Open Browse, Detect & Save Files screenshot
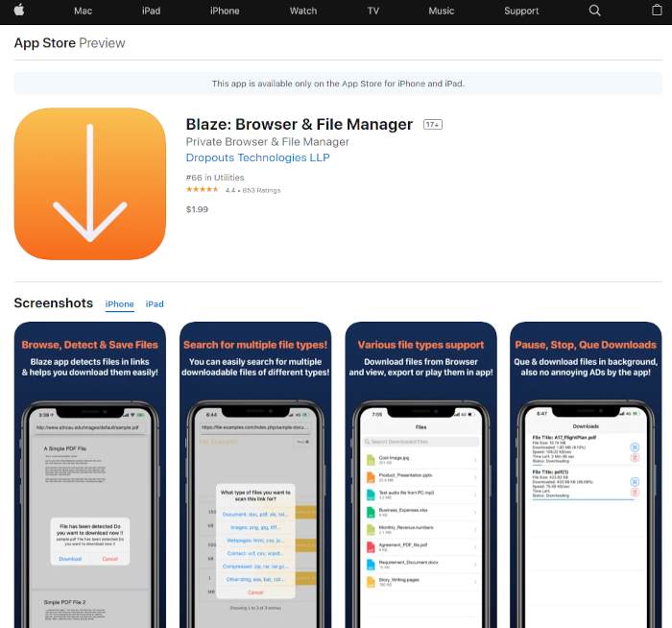Image resolution: width=672 pixels, height=628 pixels. (x=90, y=474)
